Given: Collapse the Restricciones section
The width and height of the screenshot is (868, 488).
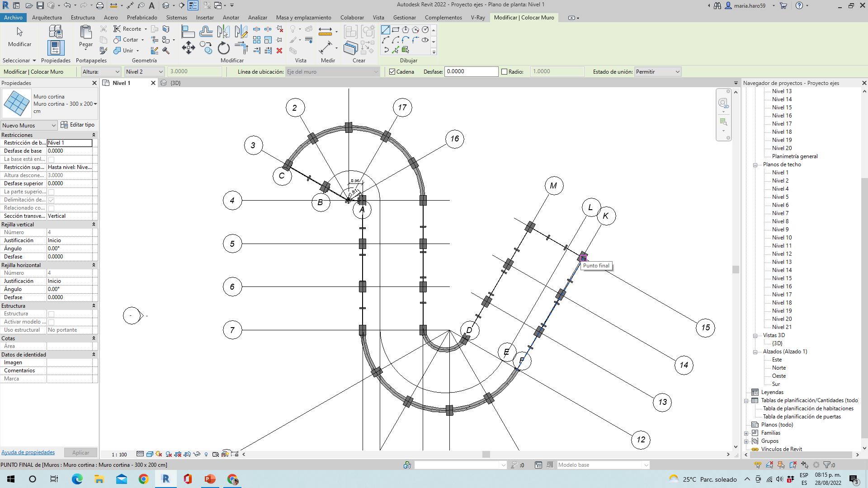Looking at the screenshot, I should coord(94,135).
